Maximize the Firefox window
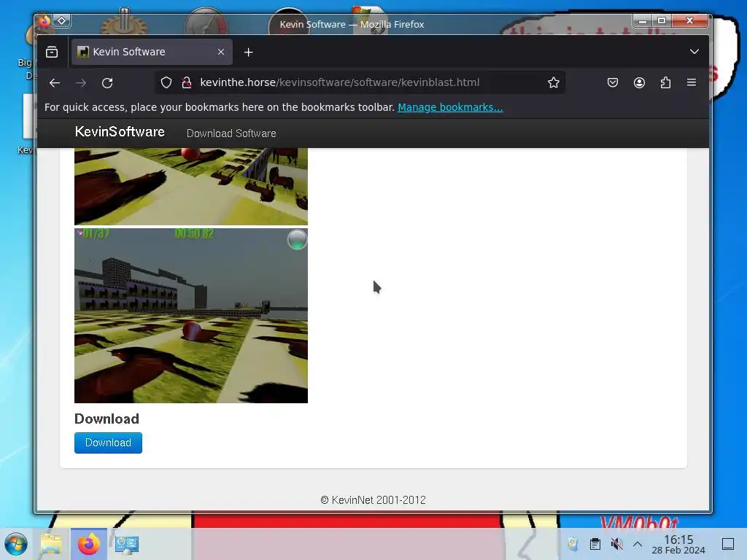The image size is (747, 560). click(x=662, y=20)
